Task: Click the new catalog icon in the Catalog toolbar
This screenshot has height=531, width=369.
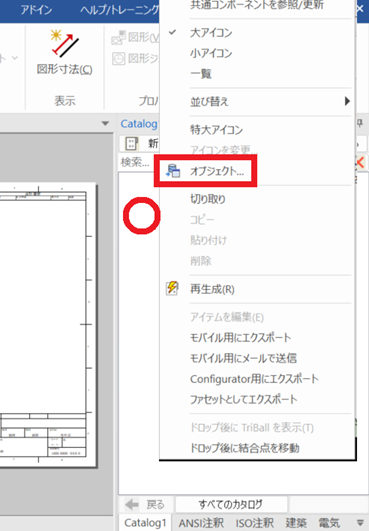Action: pyautogui.click(x=131, y=144)
